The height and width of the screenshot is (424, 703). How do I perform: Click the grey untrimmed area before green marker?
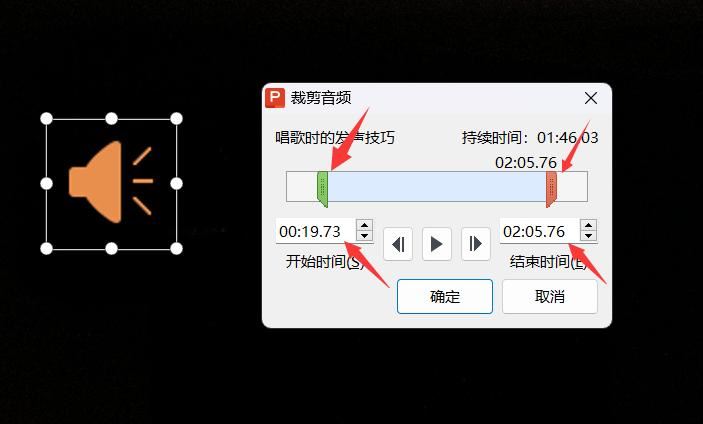click(x=302, y=186)
